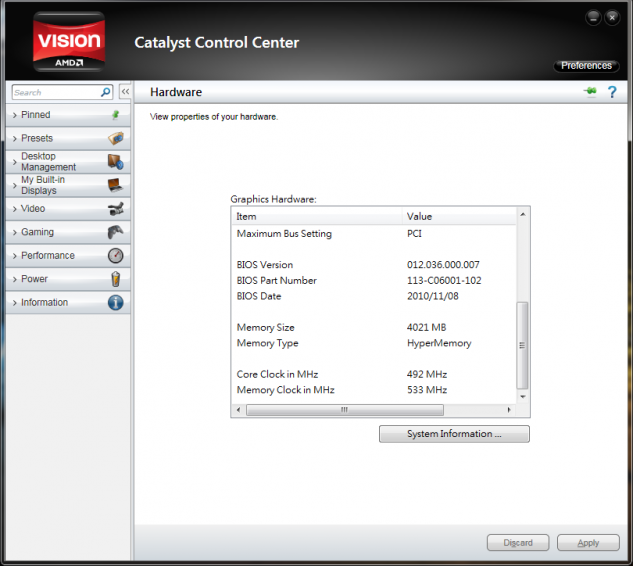640x566 pixels.
Task: Minimize the Catalyst Control Center window
Action: pos(593,18)
